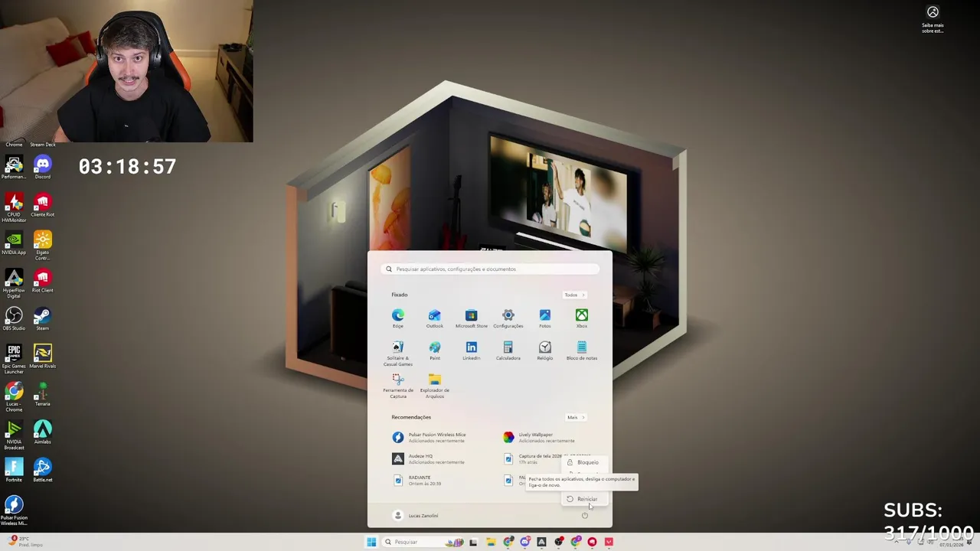Open the Relógio clock app
980x551 pixels.
pos(545,350)
